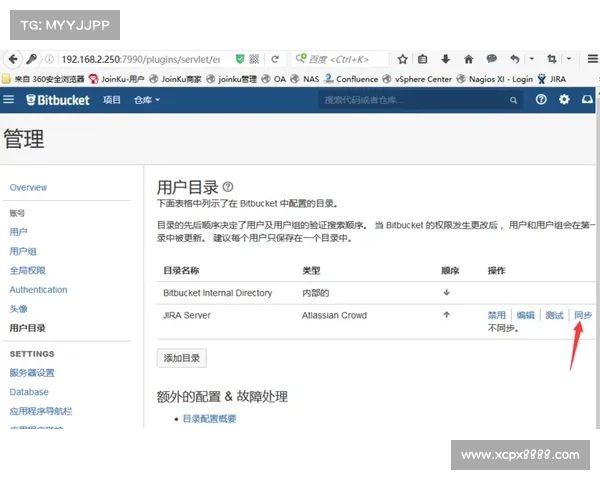The width and height of the screenshot is (600, 480).
Task: Reload the page with refresh icon
Action: pyautogui.click(x=275, y=59)
